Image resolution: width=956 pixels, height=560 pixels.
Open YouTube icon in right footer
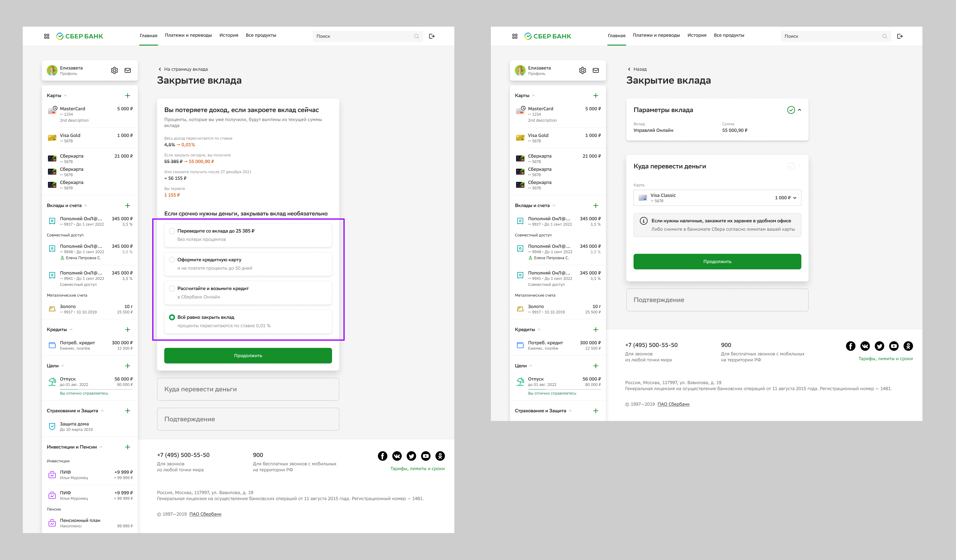click(894, 346)
